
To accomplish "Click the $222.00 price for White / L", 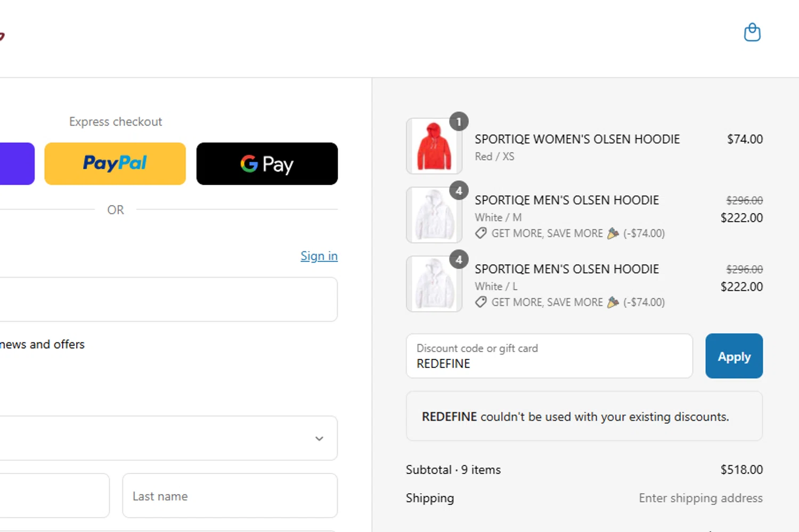I will coord(741,287).
